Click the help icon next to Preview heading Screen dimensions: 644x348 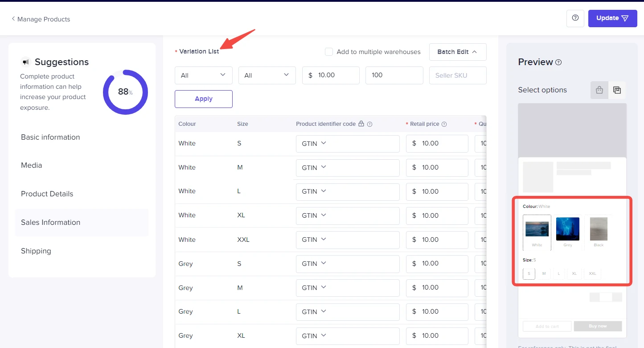click(558, 62)
